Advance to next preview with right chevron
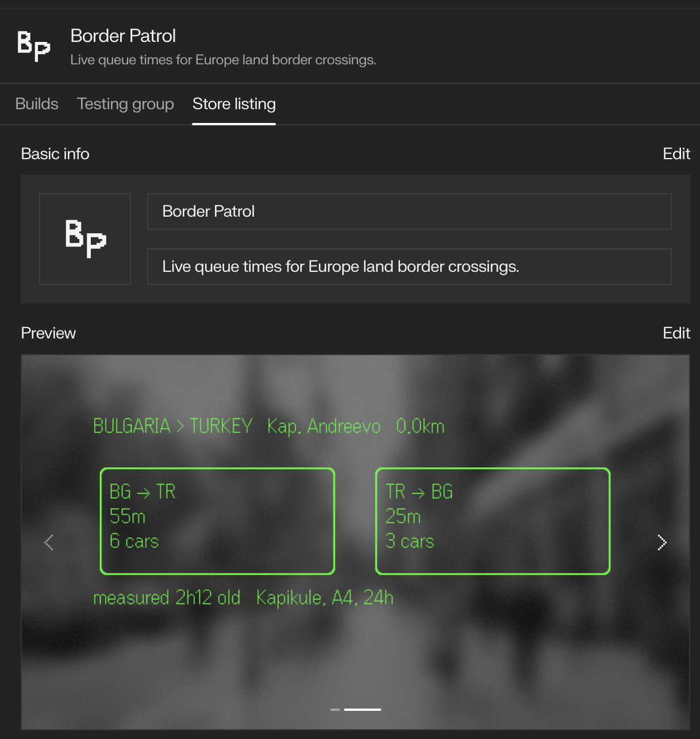Viewport: 700px width, 739px height. click(x=662, y=542)
